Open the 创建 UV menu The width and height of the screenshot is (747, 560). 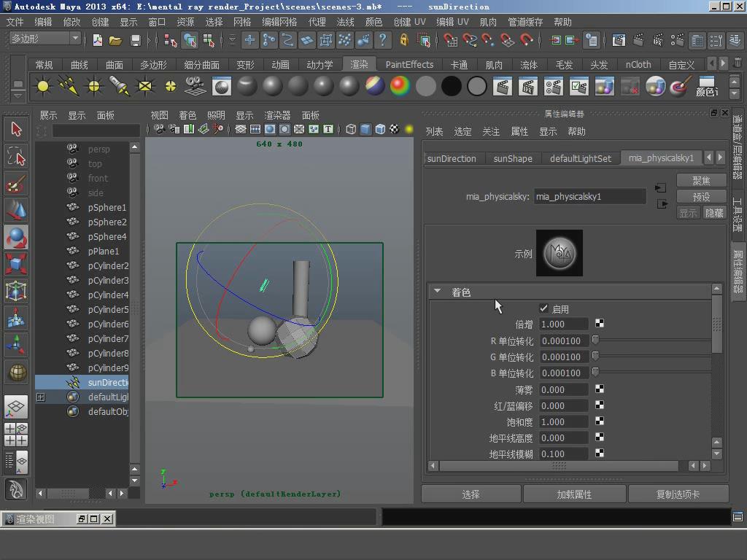[409, 22]
